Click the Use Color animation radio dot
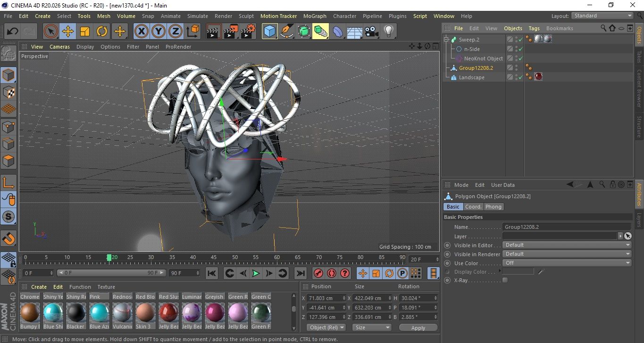This screenshot has height=343, width=644. pyautogui.click(x=447, y=263)
